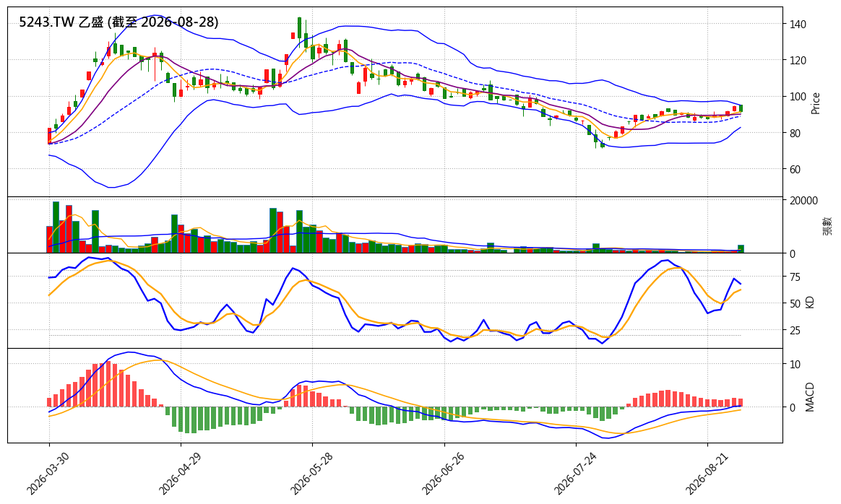Click the 0 tick on the MACD axis
The image size is (841, 504).
[x=792, y=407]
